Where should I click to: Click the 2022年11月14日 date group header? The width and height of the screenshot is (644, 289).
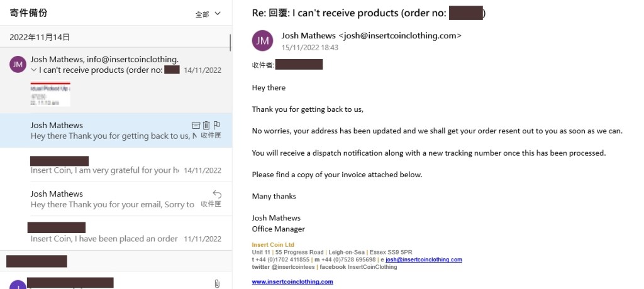pyautogui.click(x=40, y=38)
